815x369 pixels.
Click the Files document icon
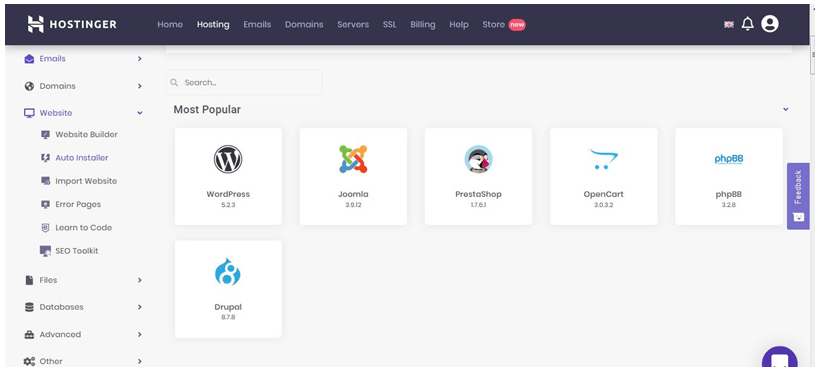[x=29, y=280]
